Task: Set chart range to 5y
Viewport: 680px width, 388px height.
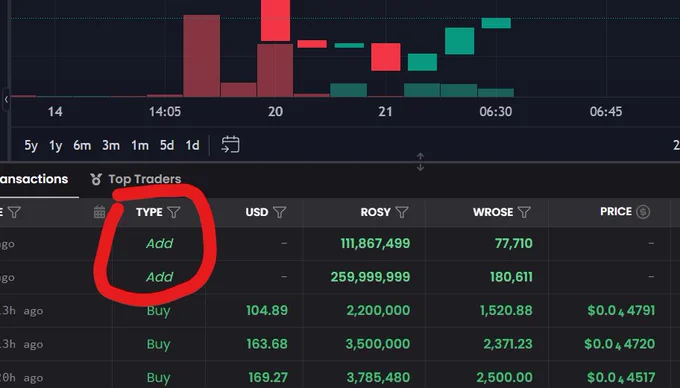Action: click(x=31, y=145)
